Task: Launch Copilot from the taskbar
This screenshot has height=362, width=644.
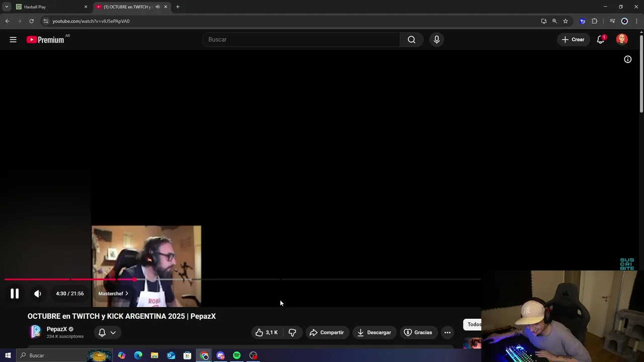Action: [122, 355]
